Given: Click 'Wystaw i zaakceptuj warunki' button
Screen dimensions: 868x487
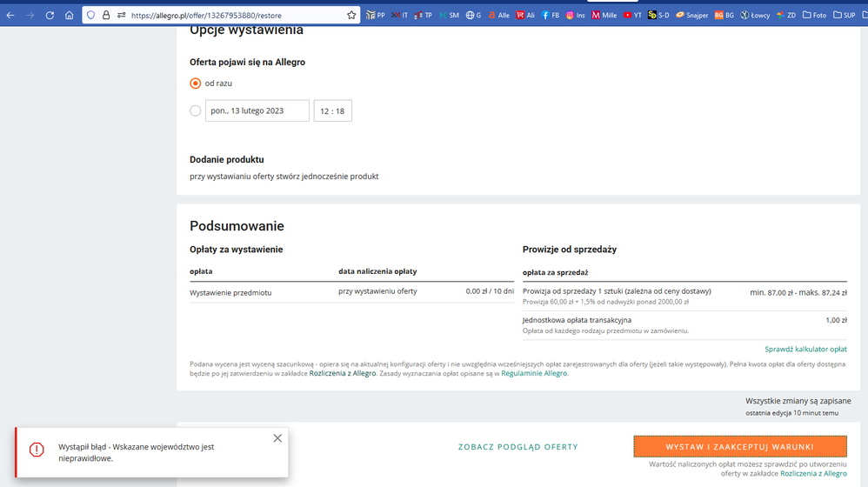Looking at the screenshot, I should pyautogui.click(x=740, y=447).
